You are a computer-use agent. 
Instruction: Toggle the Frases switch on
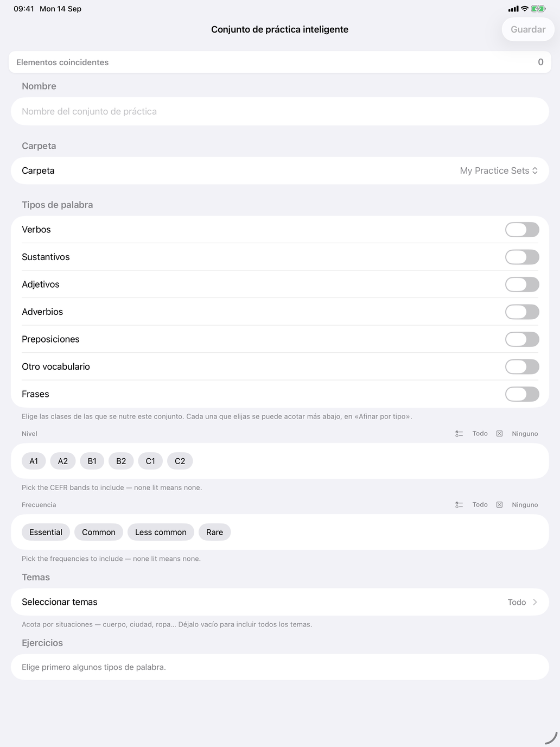click(x=522, y=394)
